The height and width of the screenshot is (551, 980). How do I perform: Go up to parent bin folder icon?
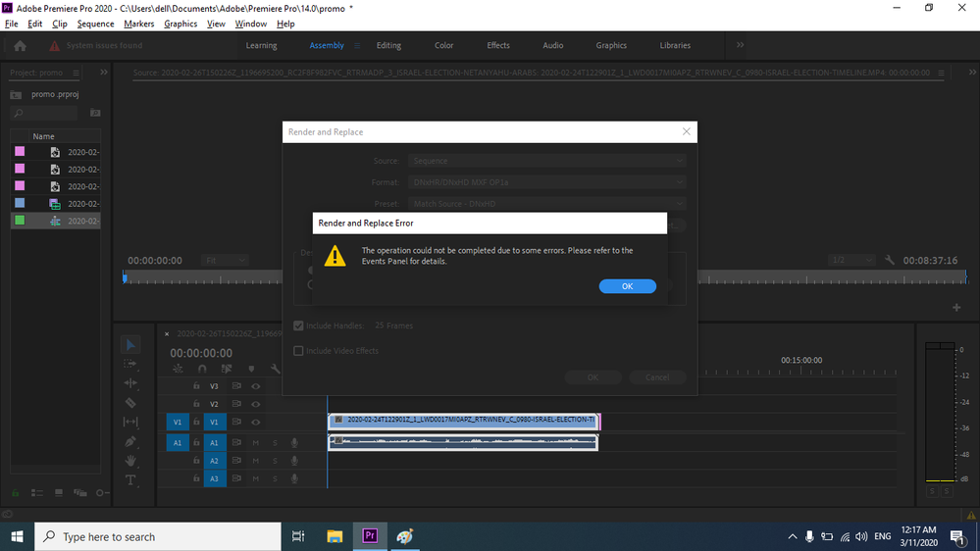pos(16,94)
